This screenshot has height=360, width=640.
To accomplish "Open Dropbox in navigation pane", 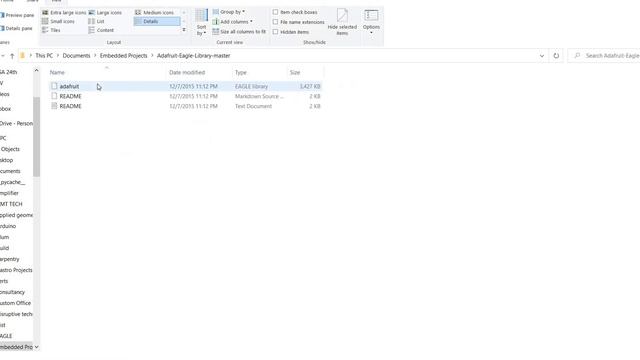I will [x=5, y=109].
